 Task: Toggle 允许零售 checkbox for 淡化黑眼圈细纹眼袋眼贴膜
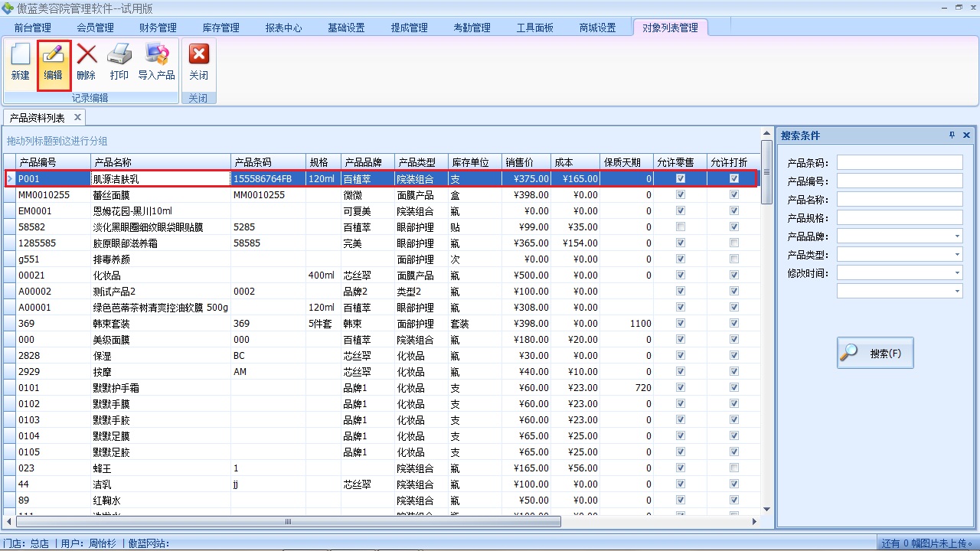681,227
